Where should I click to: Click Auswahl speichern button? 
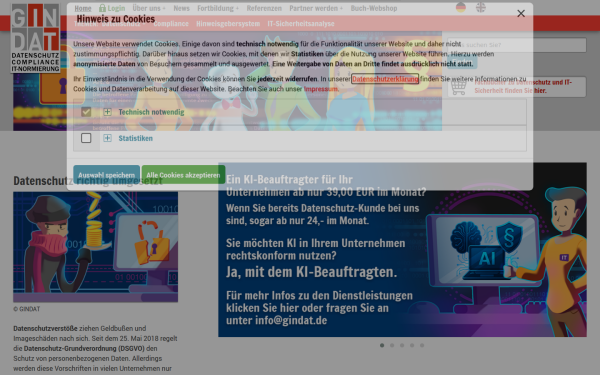pos(106,175)
